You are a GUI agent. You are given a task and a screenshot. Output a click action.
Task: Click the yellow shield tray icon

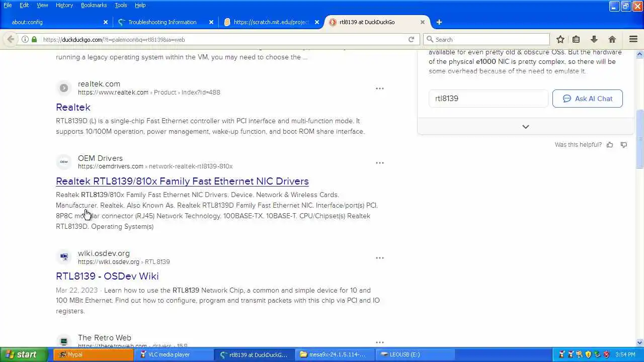588,354
